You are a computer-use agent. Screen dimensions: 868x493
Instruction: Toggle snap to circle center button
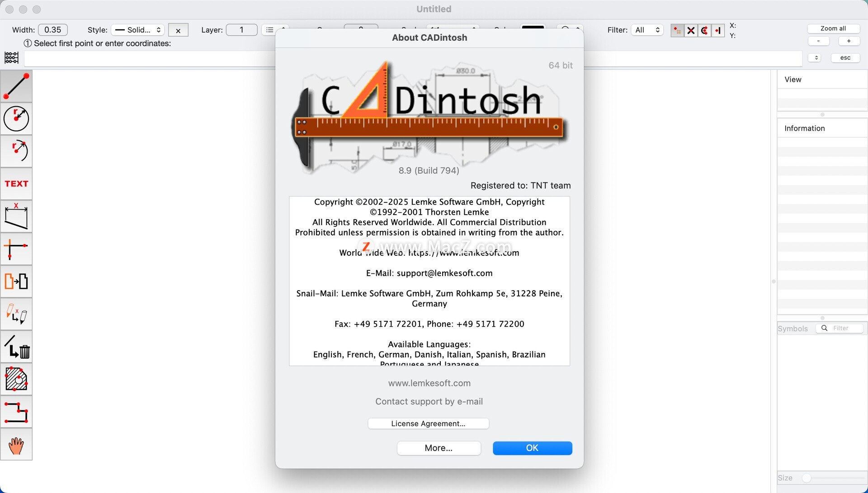(x=704, y=30)
